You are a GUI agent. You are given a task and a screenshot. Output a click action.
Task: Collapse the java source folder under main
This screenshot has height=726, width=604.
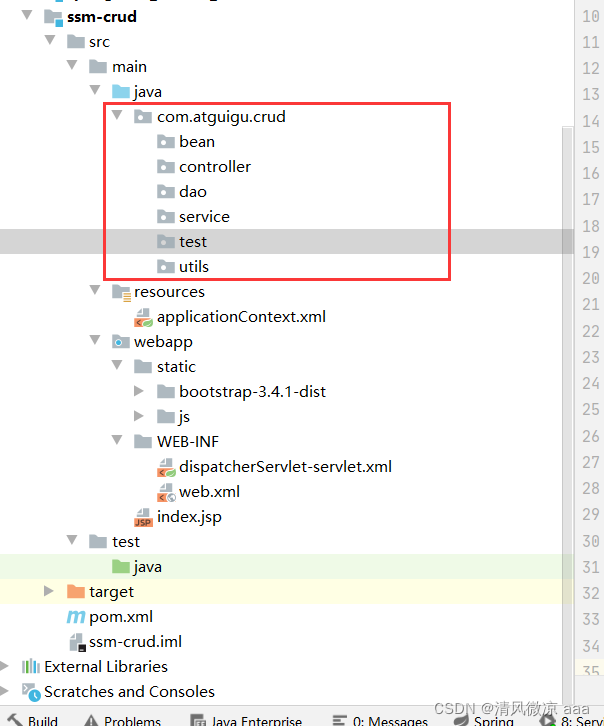point(95,90)
